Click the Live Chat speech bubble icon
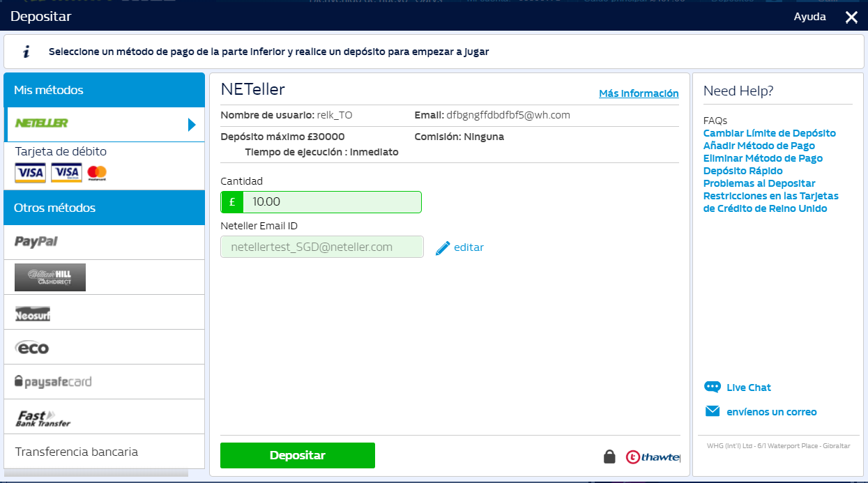Image resolution: width=868 pixels, height=483 pixels. pos(713,388)
